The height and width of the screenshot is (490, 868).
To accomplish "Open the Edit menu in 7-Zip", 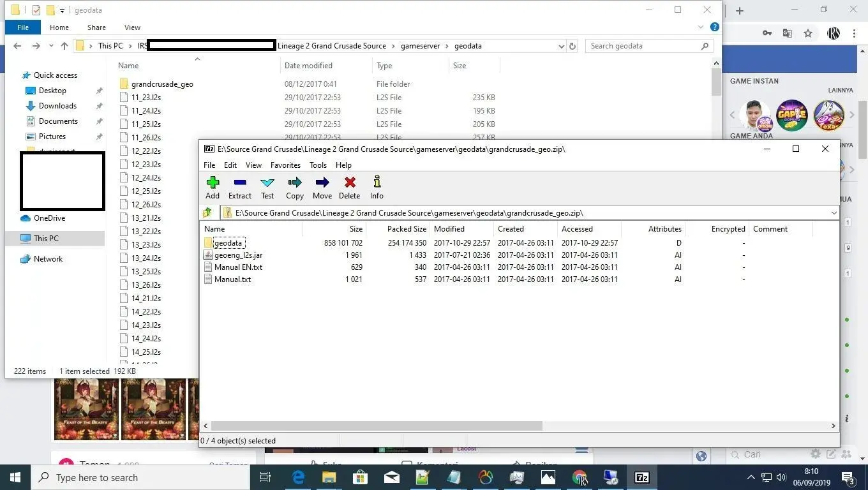I will [x=230, y=165].
